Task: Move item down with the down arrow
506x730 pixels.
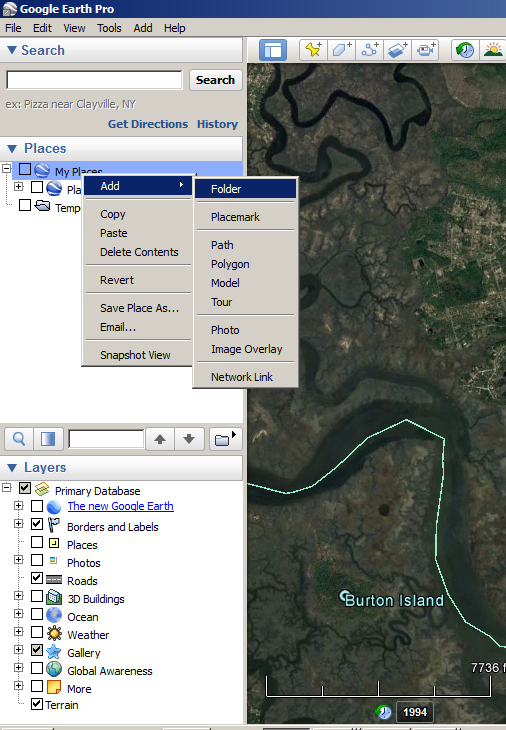Action: click(189, 439)
